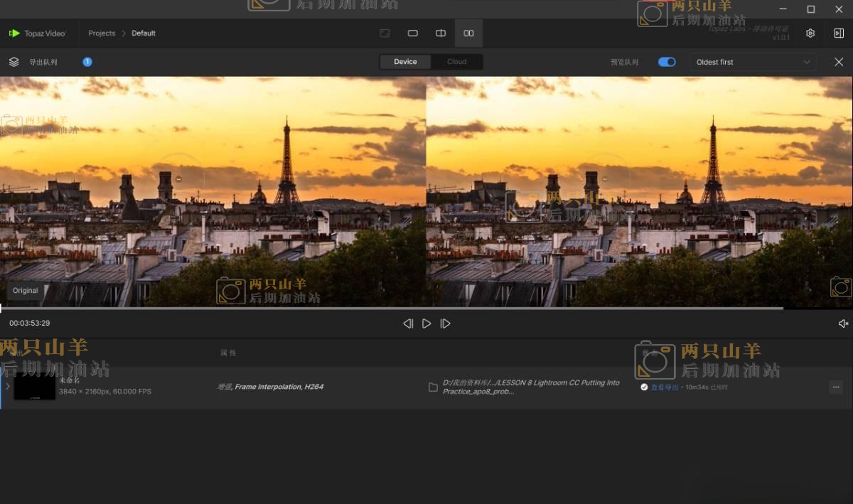Viewport: 853px width, 504px height.
Task: Close the export queue panel
Action: tap(839, 62)
